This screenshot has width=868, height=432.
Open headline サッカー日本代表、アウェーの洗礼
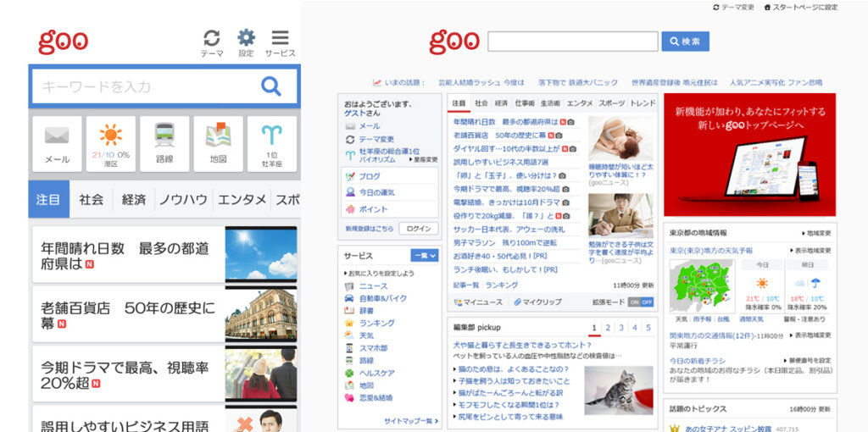point(509,230)
